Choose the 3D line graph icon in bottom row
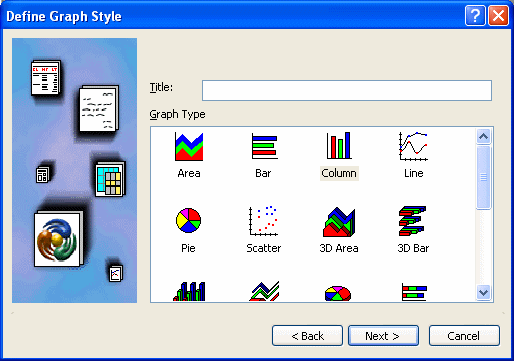Image resolution: width=514 pixels, height=361 pixels. coord(264,291)
